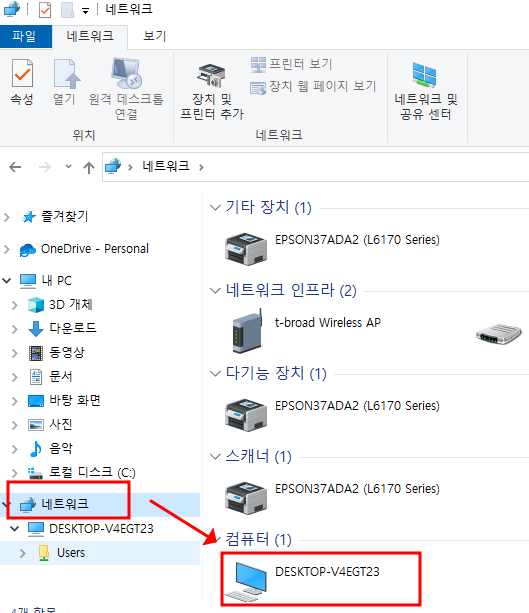The width and height of the screenshot is (529, 613).
Task: Open recent locations dropdown arrow
Action: pyautogui.click(x=68, y=167)
